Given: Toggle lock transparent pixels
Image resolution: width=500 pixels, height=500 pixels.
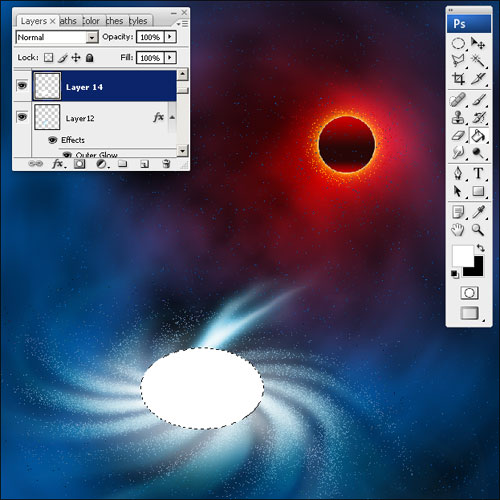Looking at the screenshot, I should click(48, 58).
